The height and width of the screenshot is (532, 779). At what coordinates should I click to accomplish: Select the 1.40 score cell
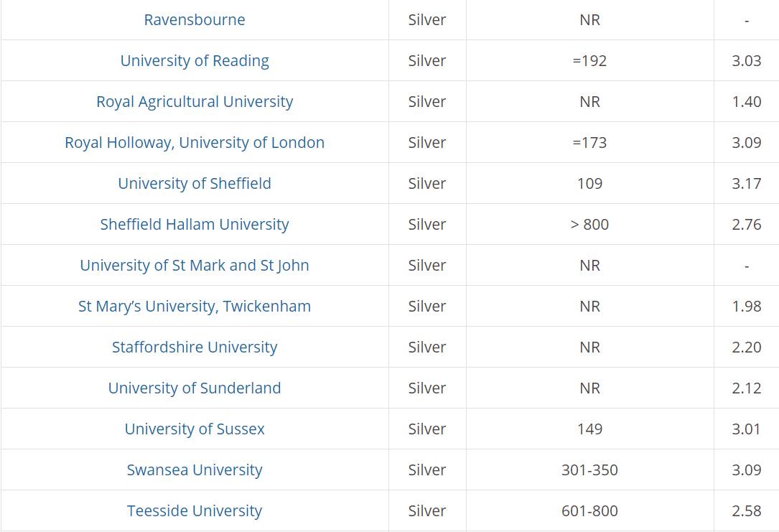click(746, 102)
